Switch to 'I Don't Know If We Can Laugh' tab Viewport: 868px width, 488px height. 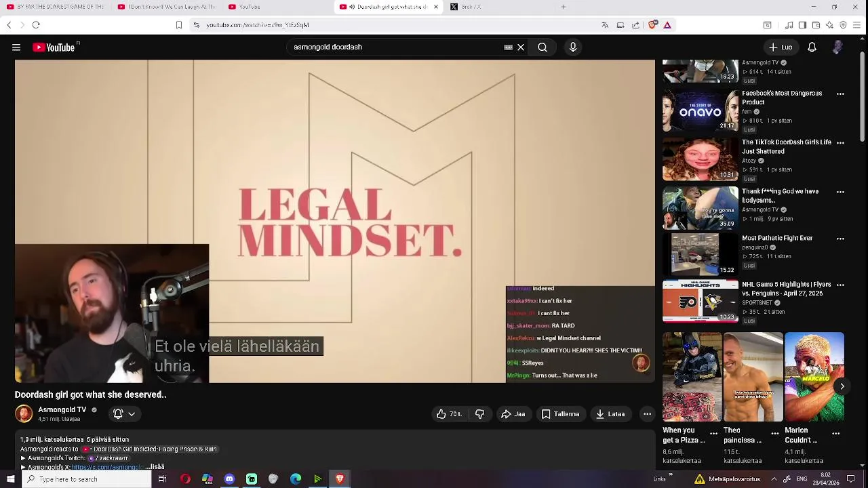coord(167,7)
